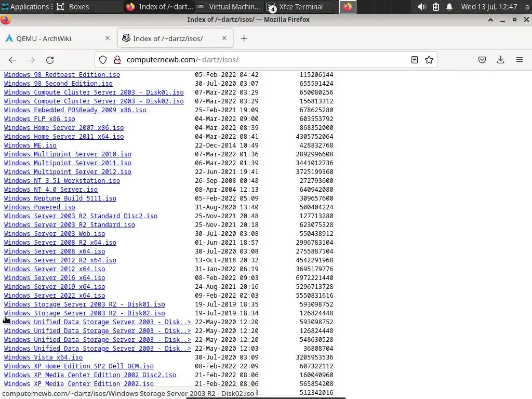The image size is (532, 399).
Task: Open the notifications bell in panel
Action: pyautogui.click(x=449, y=7)
